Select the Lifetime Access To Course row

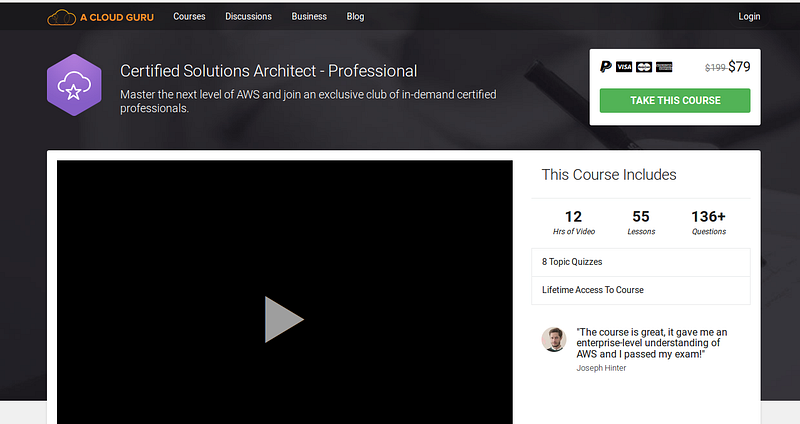tap(641, 290)
